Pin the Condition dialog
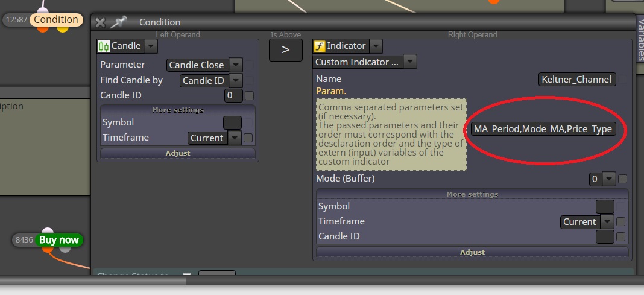Screen dimensions: 644x295 click(118, 22)
